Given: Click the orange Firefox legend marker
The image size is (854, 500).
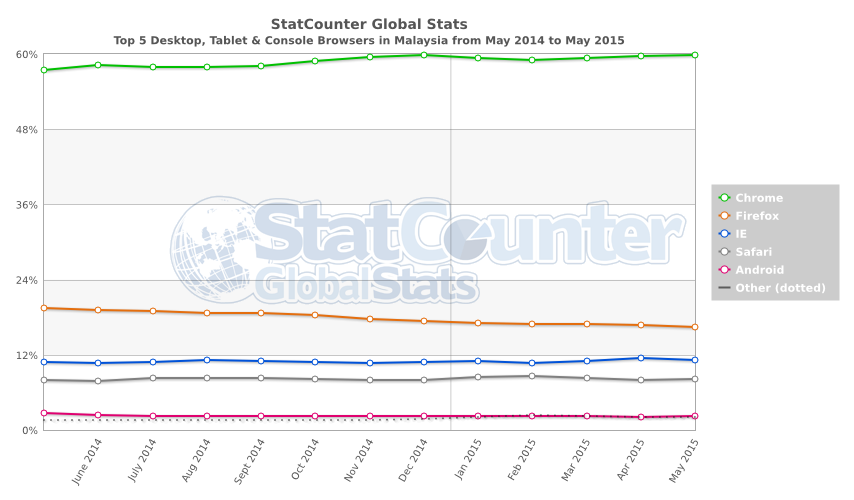Looking at the screenshot, I should click(725, 216).
